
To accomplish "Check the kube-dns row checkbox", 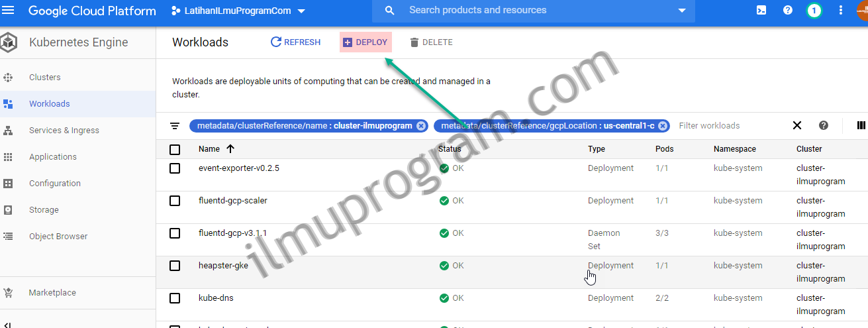I will pyautogui.click(x=175, y=298).
